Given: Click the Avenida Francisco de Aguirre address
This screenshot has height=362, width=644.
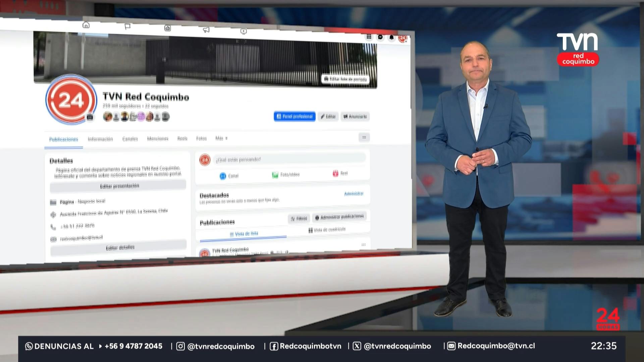Looking at the screenshot, I should [114, 212].
